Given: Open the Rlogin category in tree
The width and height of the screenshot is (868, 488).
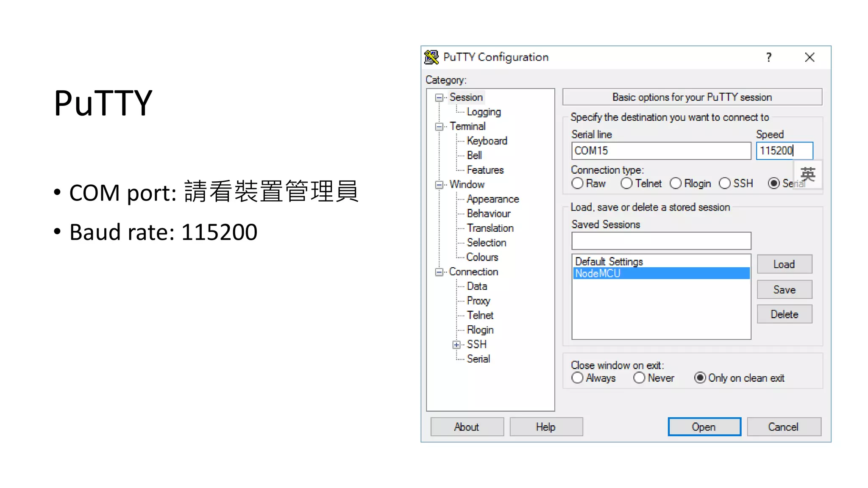Looking at the screenshot, I should (x=480, y=330).
